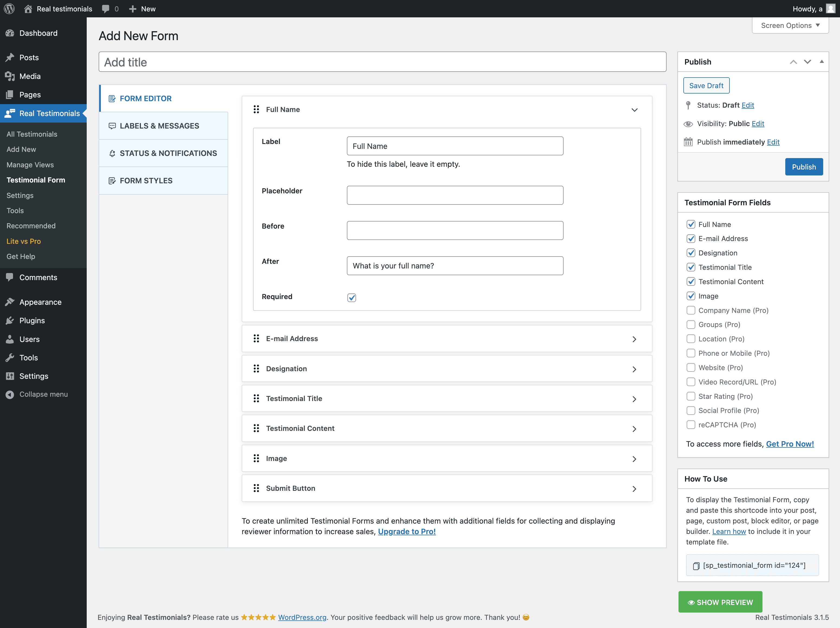Expand the Testimonial Content field chevron
Viewport: 840px width, 628px height.
tap(634, 429)
